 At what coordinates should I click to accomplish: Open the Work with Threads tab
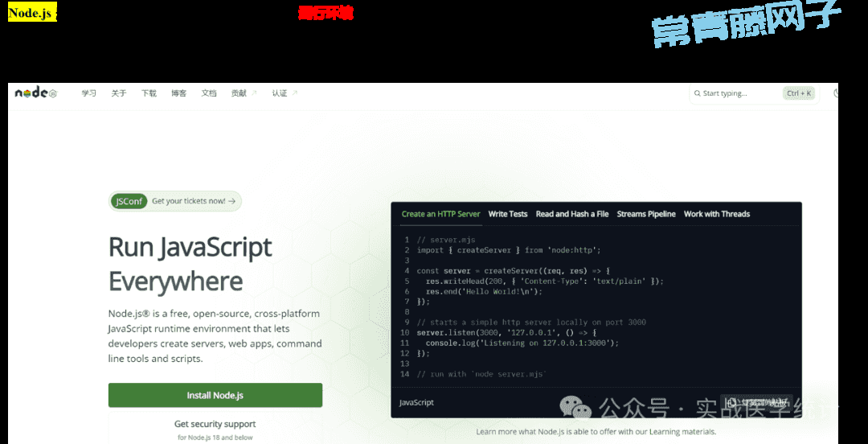pyautogui.click(x=717, y=214)
